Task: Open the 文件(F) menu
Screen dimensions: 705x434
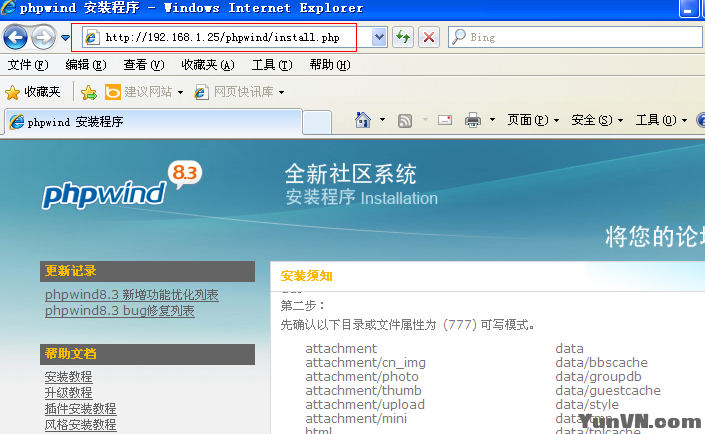Action: pyautogui.click(x=28, y=65)
